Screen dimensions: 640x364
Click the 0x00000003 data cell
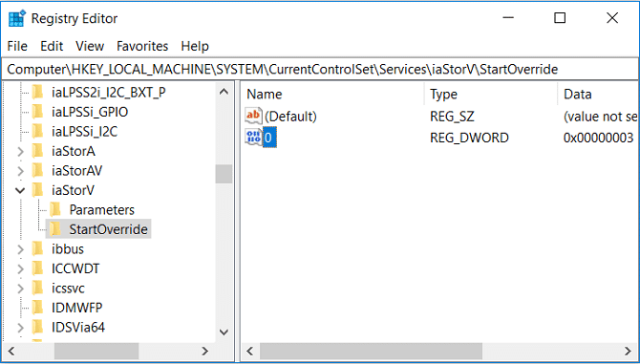click(x=598, y=138)
